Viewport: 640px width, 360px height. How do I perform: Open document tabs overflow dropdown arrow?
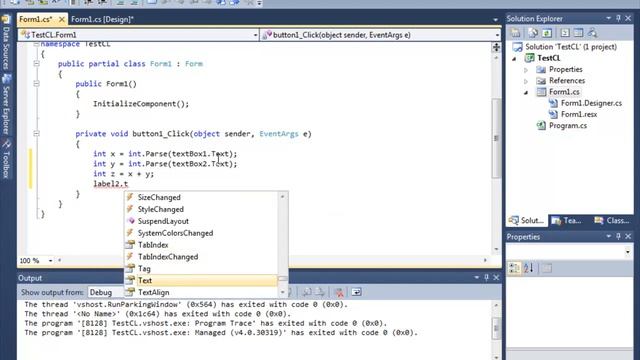pyautogui.click(x=495, y=20)
